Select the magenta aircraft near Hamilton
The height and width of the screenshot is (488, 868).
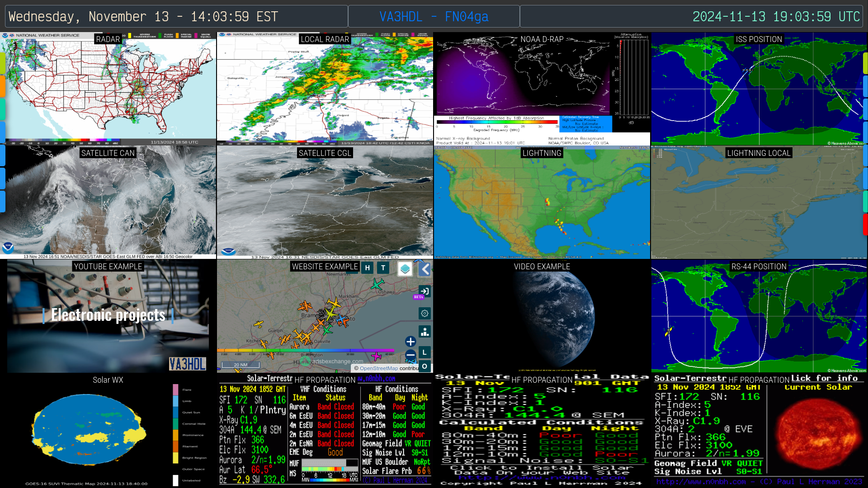[376, 357]
